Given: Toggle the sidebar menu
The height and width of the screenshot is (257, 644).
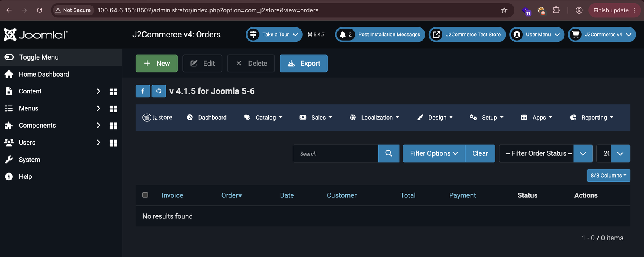Looking at the screenshot, I should pyautogui.click(x=61, y=57).
